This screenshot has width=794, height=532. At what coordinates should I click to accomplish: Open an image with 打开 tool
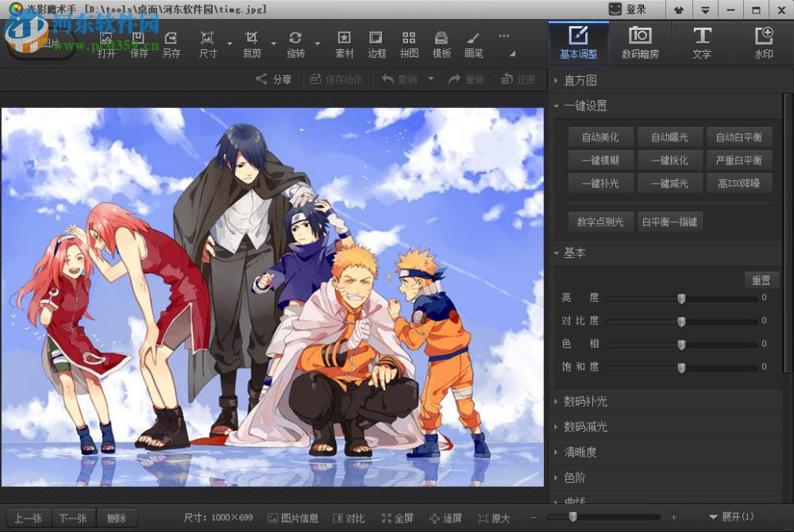[x=106, y=44]
